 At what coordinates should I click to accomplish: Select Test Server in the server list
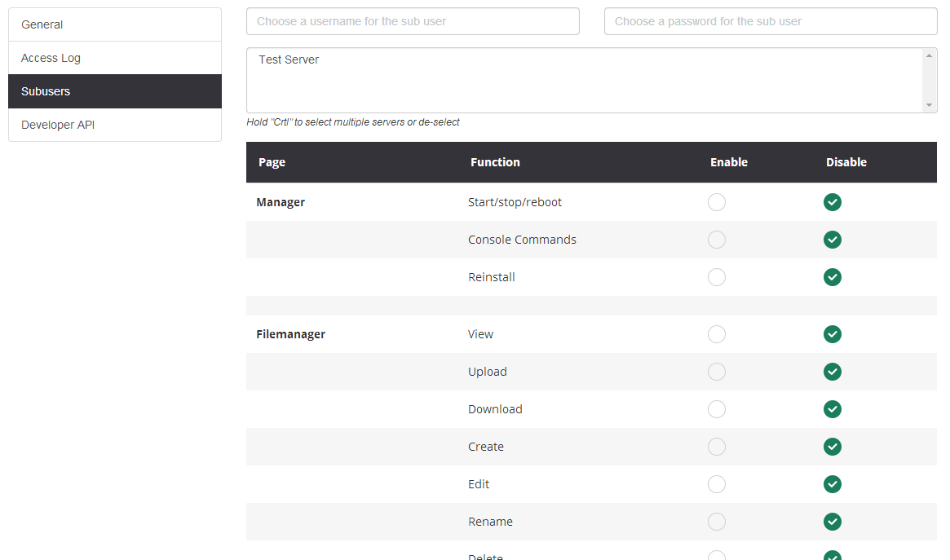289,60
